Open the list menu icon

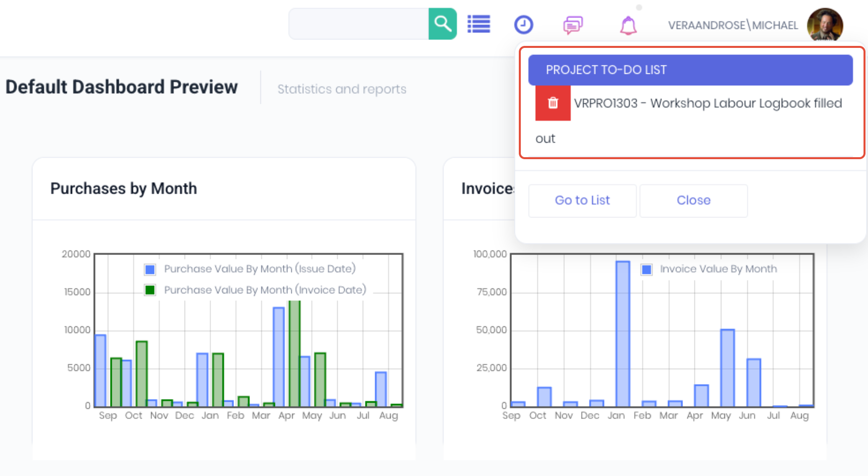[478, 24]
